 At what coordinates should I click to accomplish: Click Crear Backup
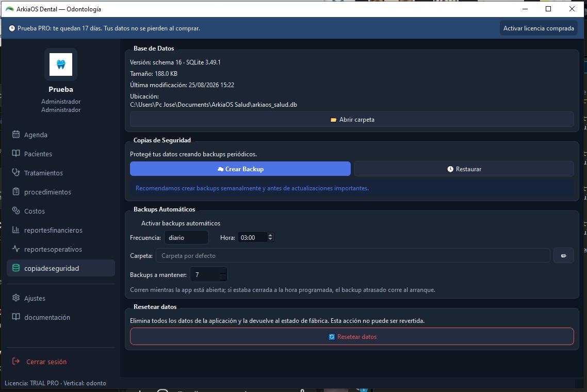pyautogui.click(x=240, y=169)
